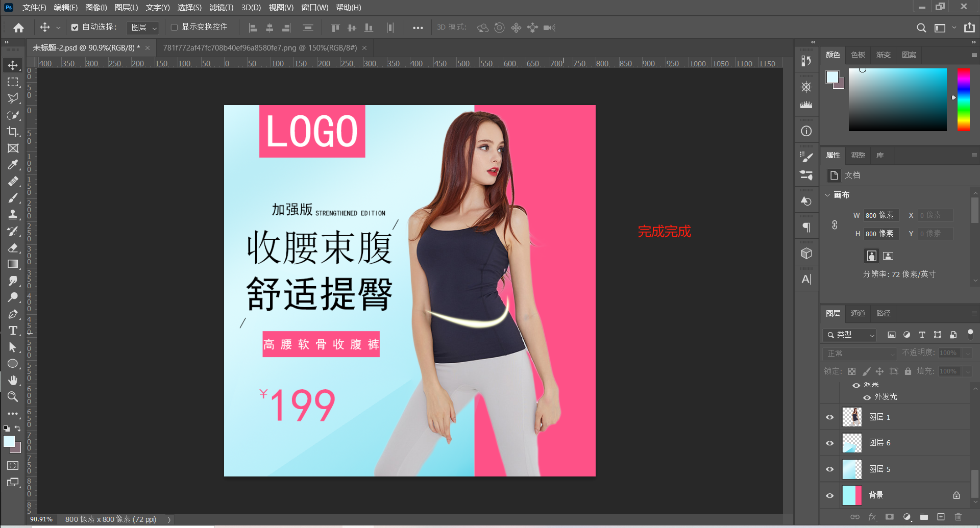Select the Pen tool
This screenshot has height=528, width=980.
13,314
